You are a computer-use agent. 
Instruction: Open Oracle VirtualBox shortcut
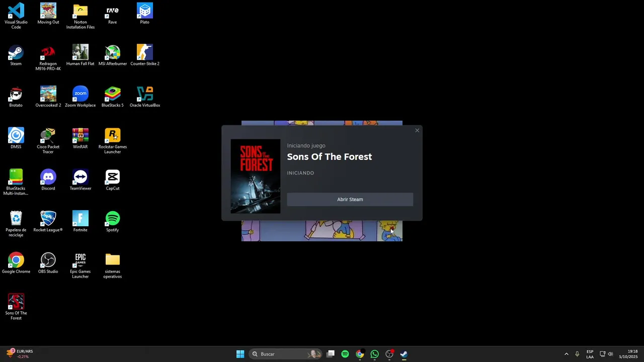tap(145, 97)
